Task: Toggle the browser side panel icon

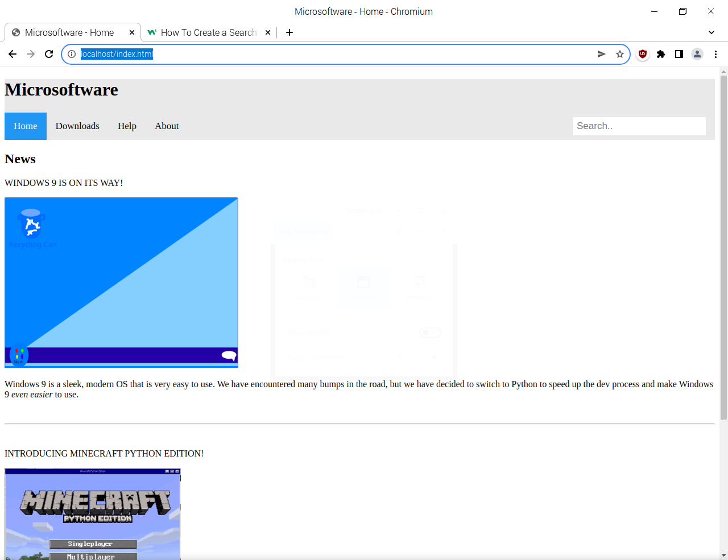Action: coord(679,54)
